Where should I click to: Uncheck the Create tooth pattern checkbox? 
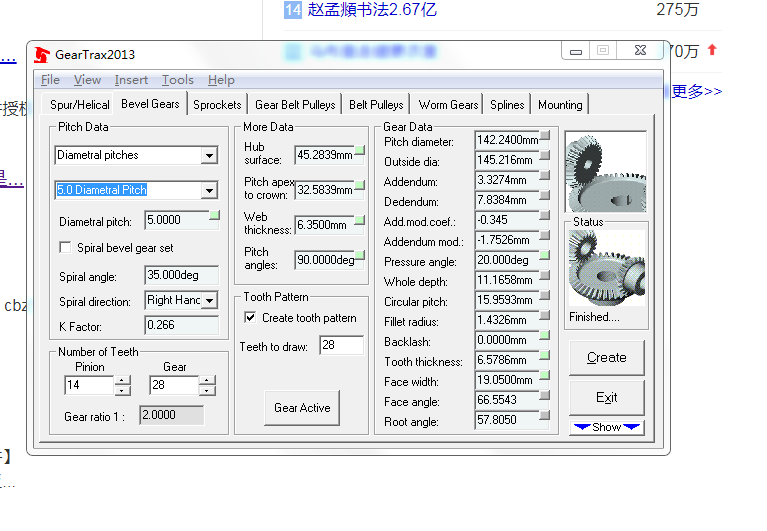pos(250,318)
